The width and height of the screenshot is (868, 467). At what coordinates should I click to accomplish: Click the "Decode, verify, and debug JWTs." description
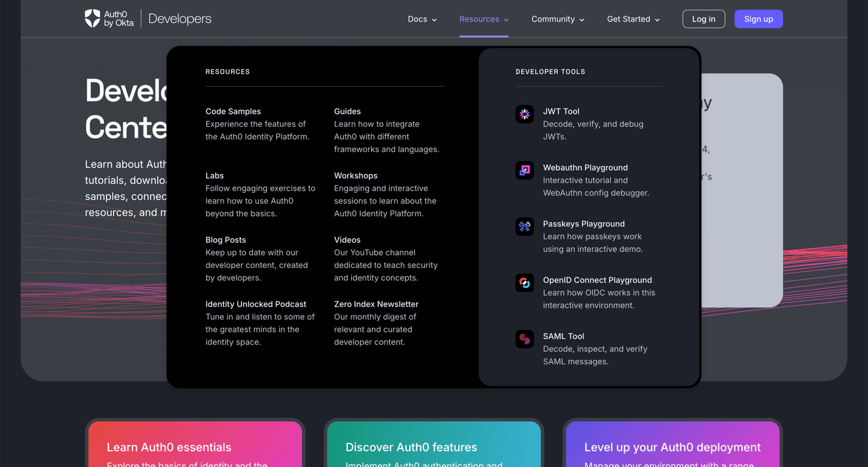click(593, 130)
